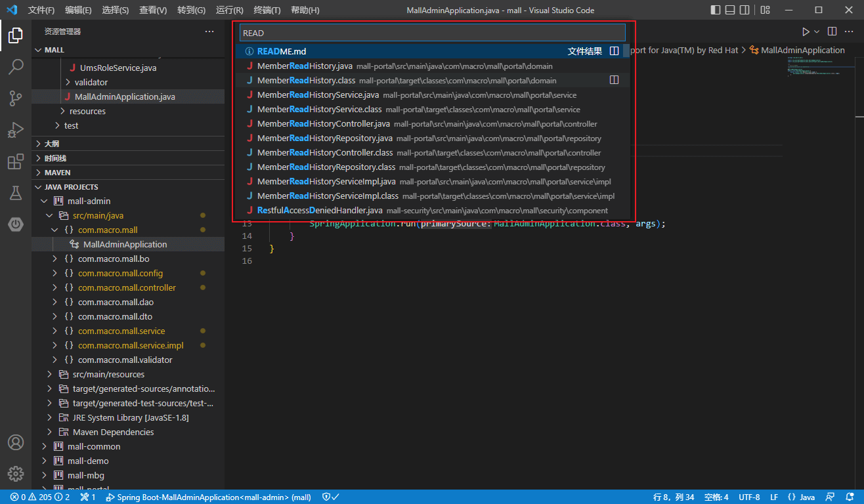This screenshot has height=504, width=864.
Task: Open the 查看(V) menu
Action: pos(153,10)
